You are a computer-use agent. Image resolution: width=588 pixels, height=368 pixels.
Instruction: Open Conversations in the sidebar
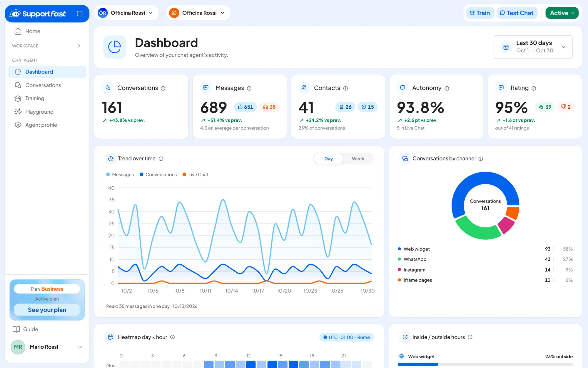click(47, 85)
